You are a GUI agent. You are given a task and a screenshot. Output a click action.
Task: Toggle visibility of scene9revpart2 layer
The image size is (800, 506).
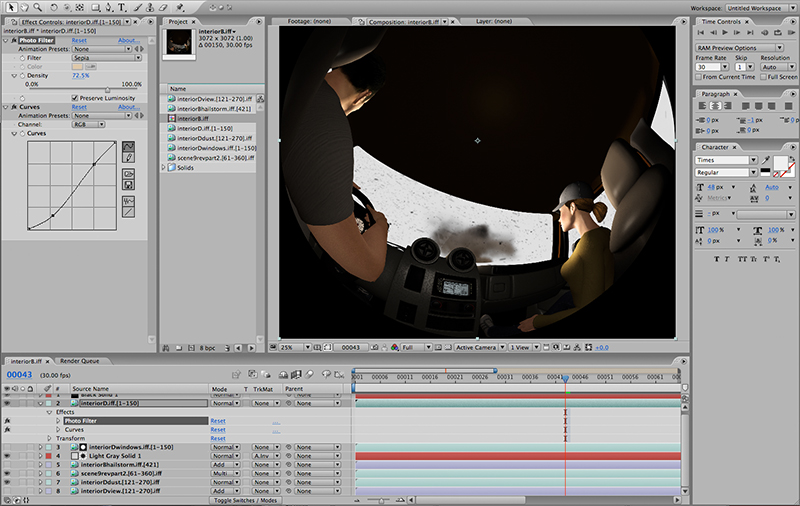[x=7, y=473]
